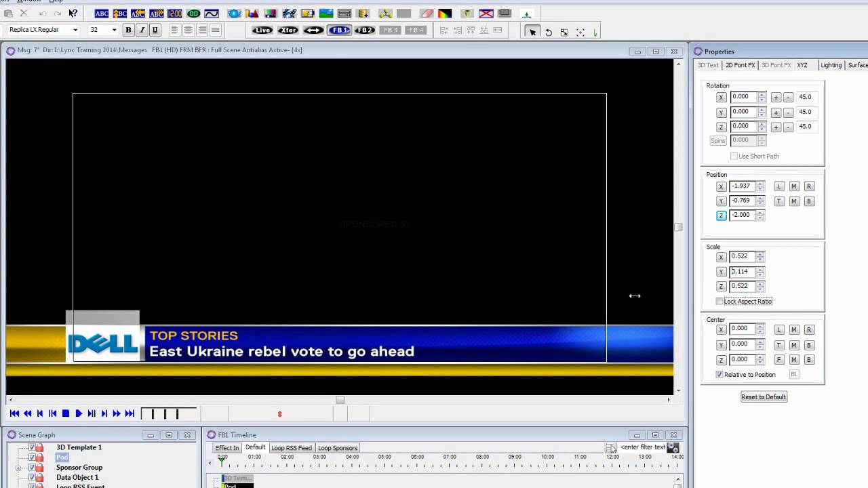Image resolution: width=868 pixels, height=488 pixels.
Task: Apply italic formatting
Action: coord(142,30)
